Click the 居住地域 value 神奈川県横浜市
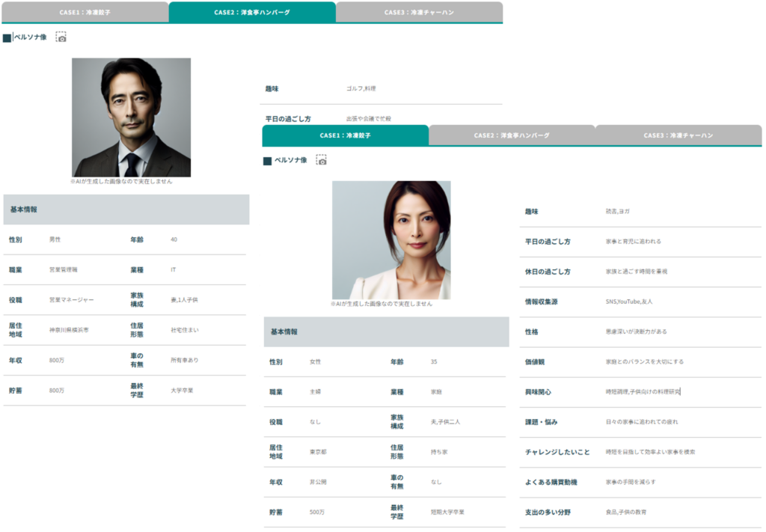This screenshot has height=532, width=766. point(69,330)
